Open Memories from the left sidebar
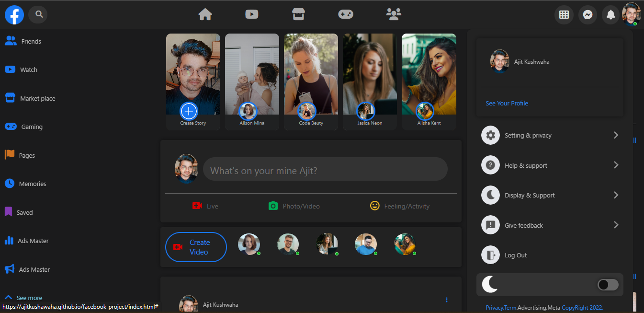This screenshot has height=313, width=644. click(x=33, y=184)
